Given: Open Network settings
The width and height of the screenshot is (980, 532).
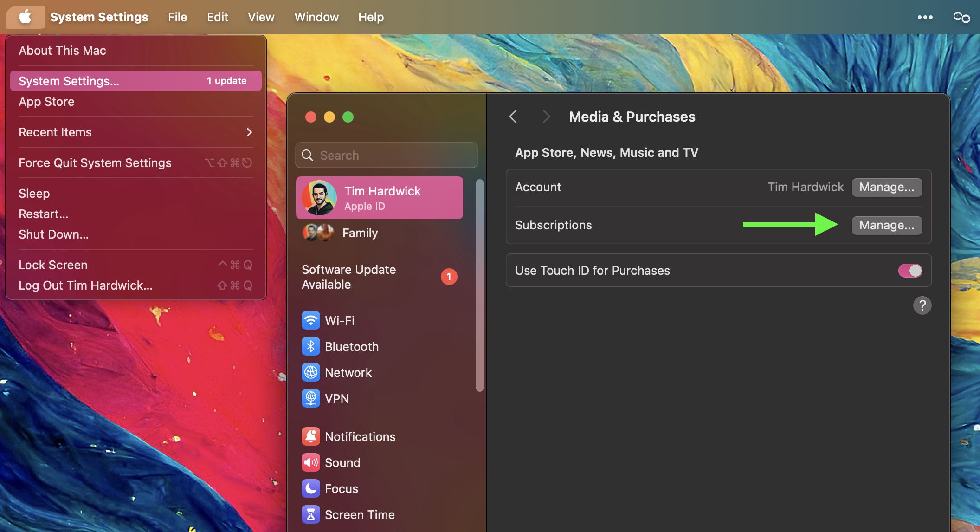Looking at the screenshot, I should [x=348, y=372].
